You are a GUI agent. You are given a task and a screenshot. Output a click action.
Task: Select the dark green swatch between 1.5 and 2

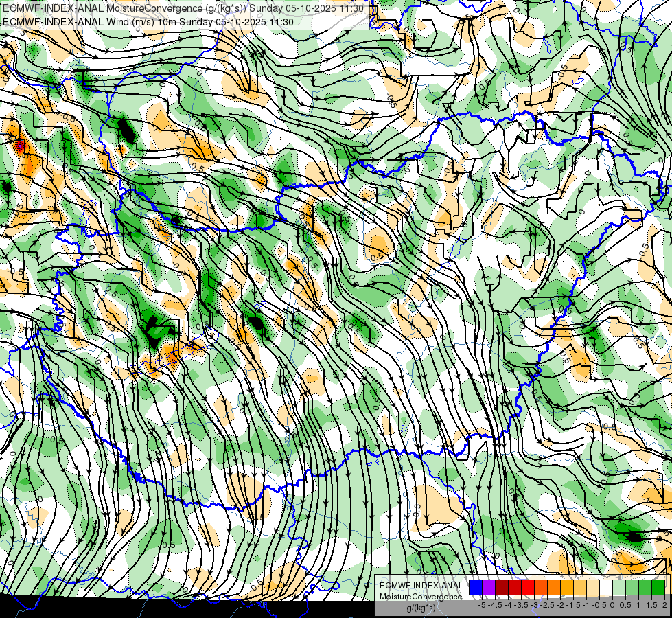coord(658,588)
